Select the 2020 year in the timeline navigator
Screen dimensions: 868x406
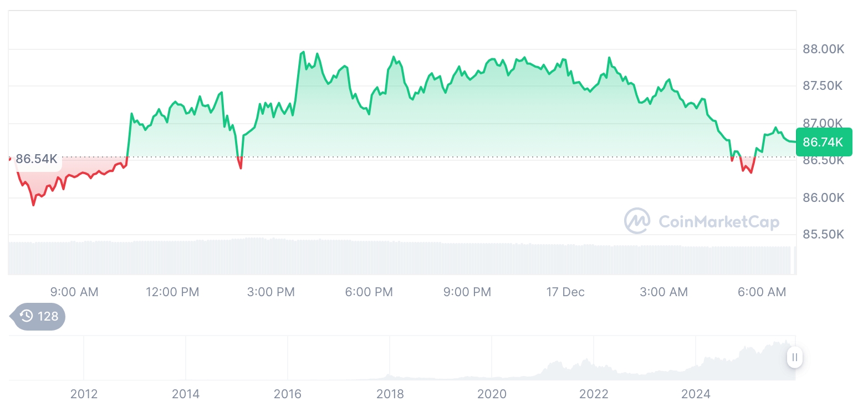pos(492,394)
